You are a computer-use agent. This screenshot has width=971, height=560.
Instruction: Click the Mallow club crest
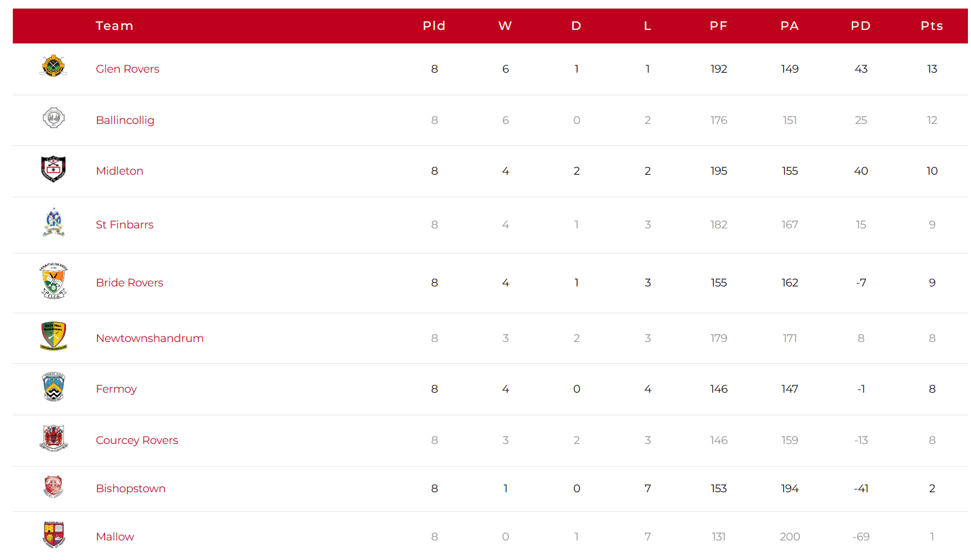[x=54, y=534]
